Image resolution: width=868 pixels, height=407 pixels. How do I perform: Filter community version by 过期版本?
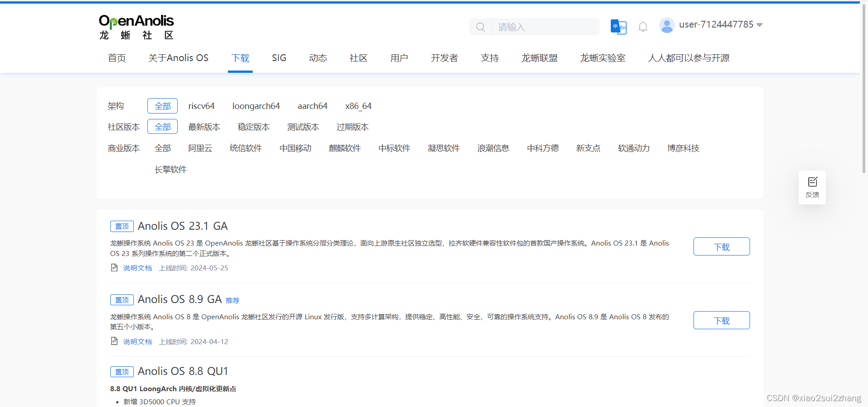[x=352, y=127]
